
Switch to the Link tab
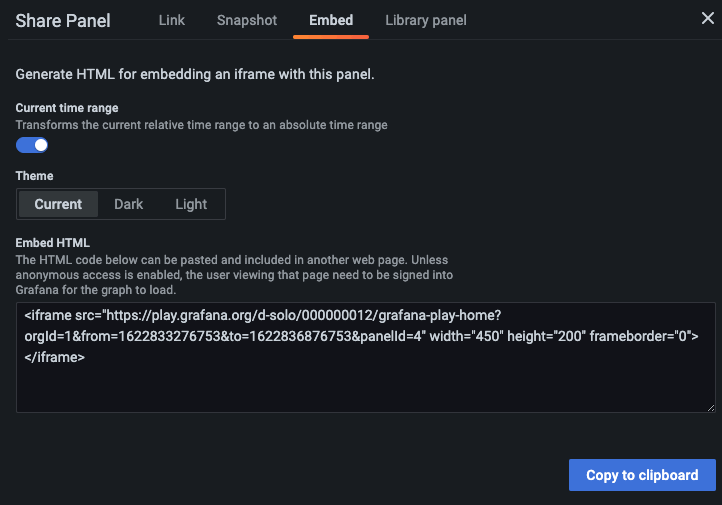click(172, 20)
